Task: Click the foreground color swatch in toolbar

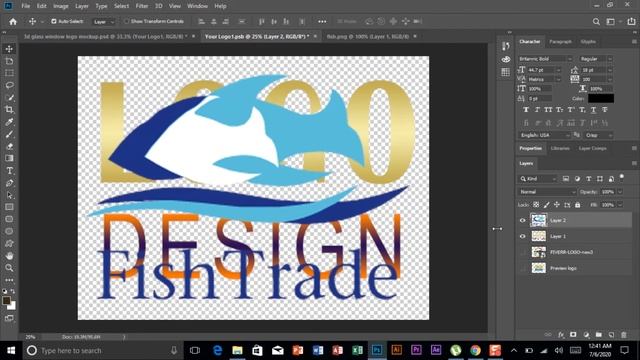Action: [6, 301]
